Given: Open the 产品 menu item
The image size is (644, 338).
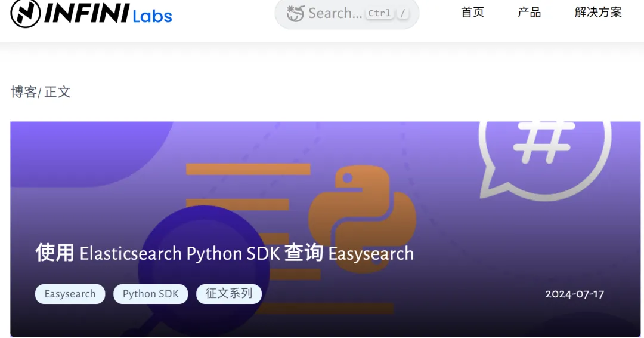Looking at the screenshot, I should [529, 13].
